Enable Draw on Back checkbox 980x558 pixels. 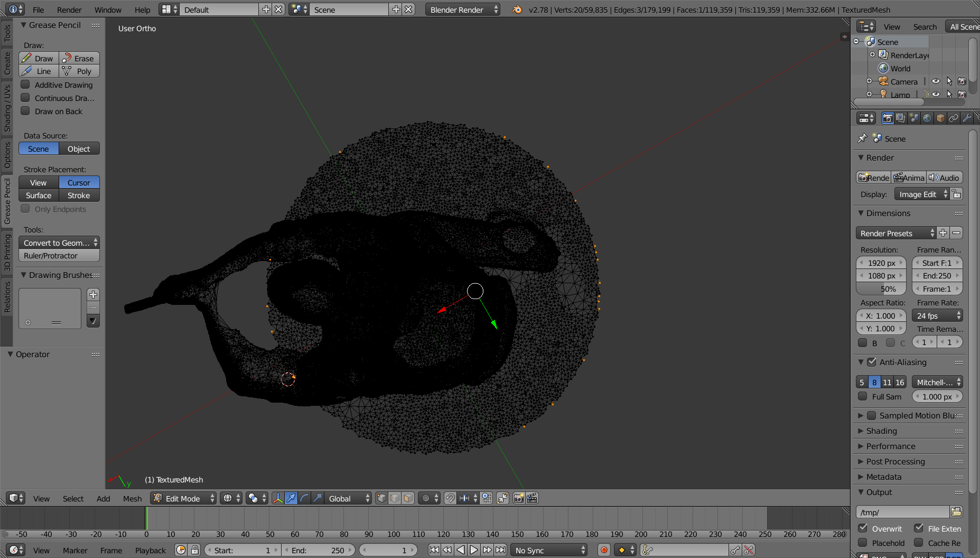point(25,111)
